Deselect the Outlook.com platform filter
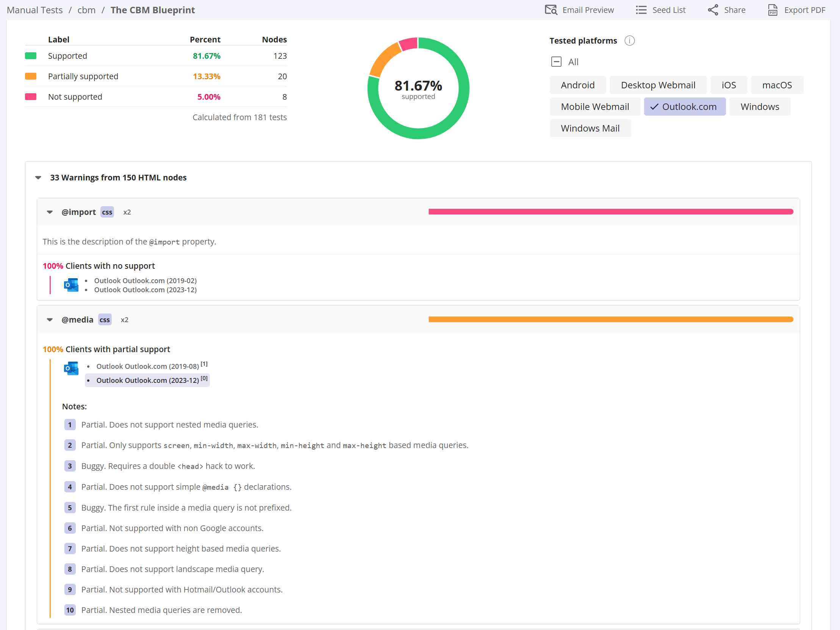The image size is (840, 630). click(x=684, y=107)
